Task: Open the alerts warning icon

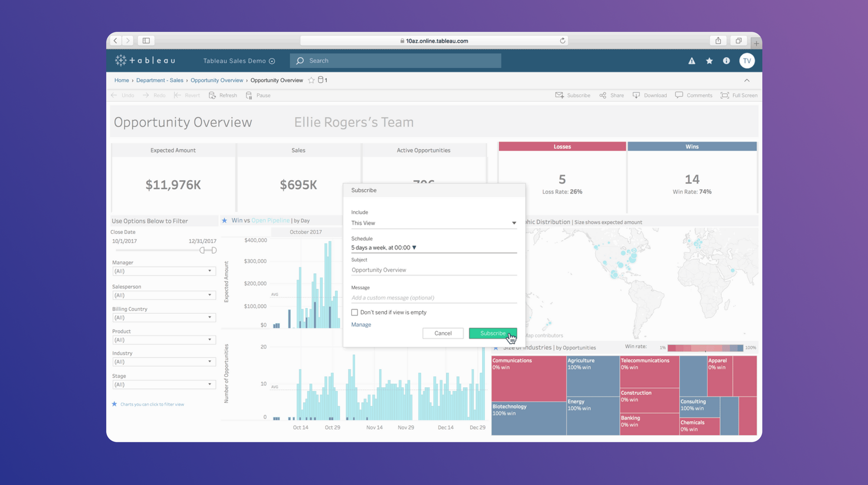Action: pos(692,61)
